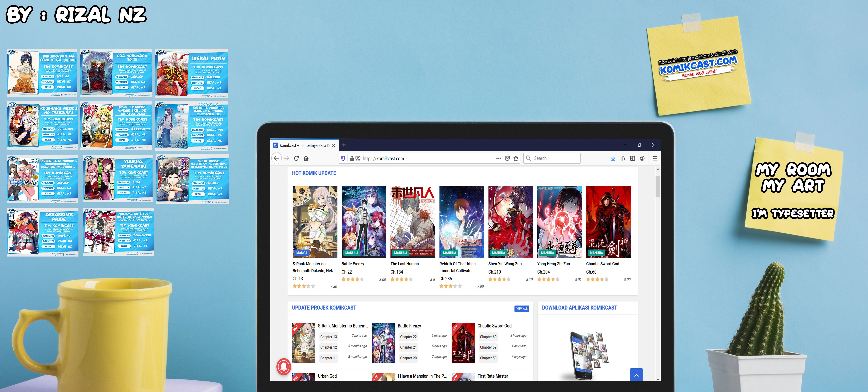Bookmark this page with the star icon
The height and width of the screenshot is (392, 868).
coord(516,158)
